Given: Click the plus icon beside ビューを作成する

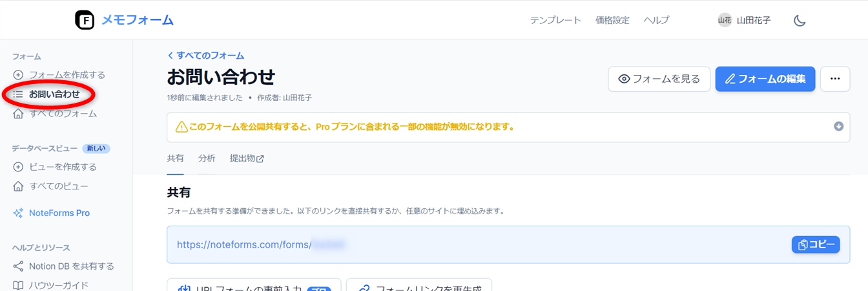Looking at the screenshot, I should point(18,167).
